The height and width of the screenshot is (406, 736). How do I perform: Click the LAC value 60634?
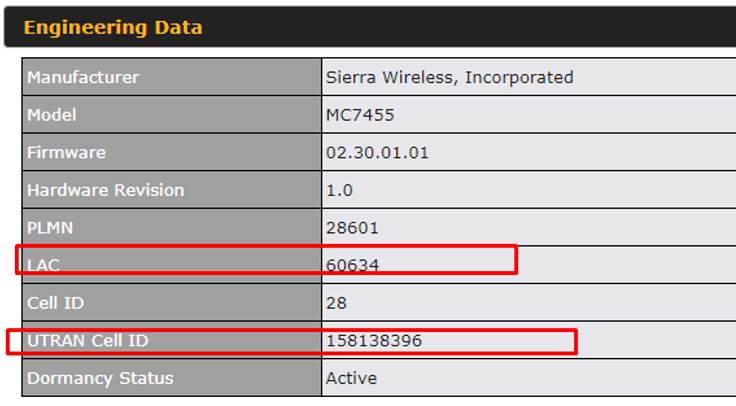pos(352,265)
